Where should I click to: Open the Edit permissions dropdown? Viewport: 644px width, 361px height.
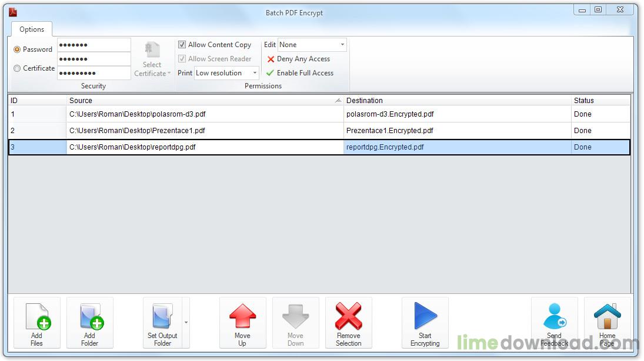tap(312, 45)
